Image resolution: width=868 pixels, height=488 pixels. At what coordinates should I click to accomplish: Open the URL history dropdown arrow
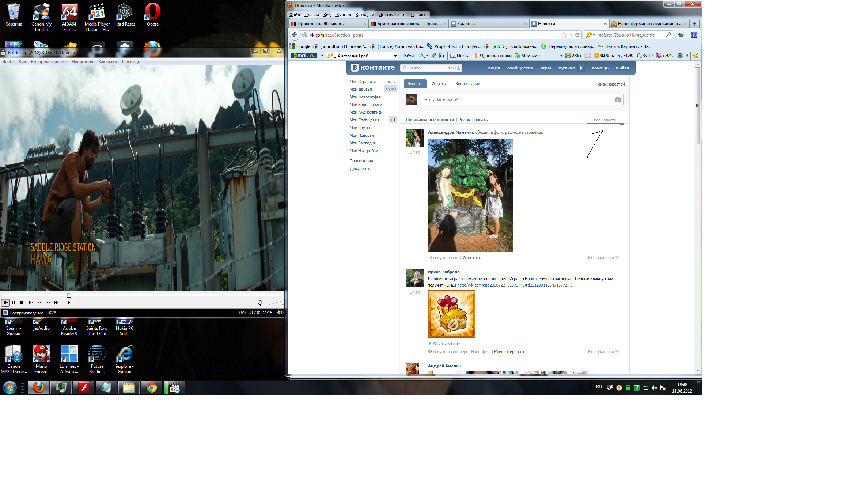click(571, 35)
